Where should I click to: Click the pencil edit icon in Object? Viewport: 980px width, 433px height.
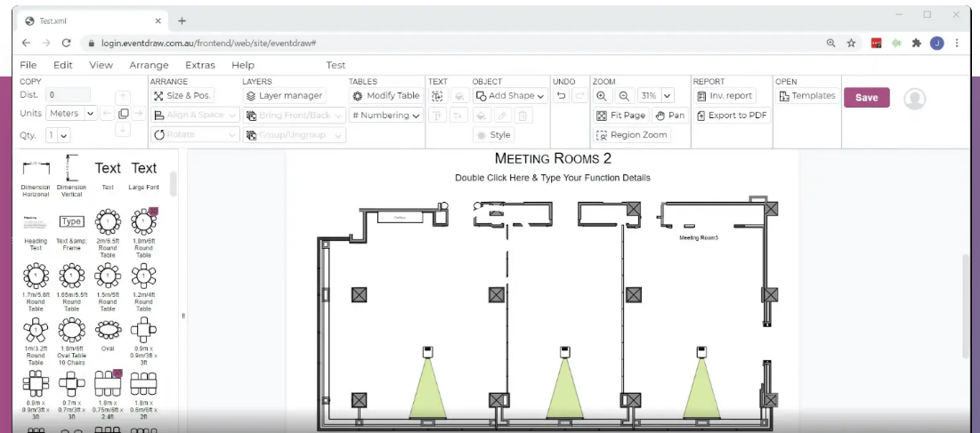[x=501, y=116]
